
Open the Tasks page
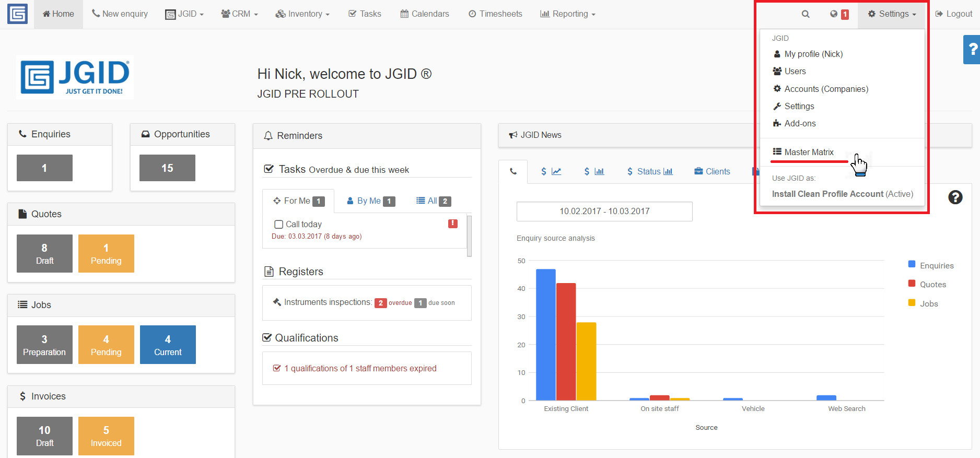(365, 14)
